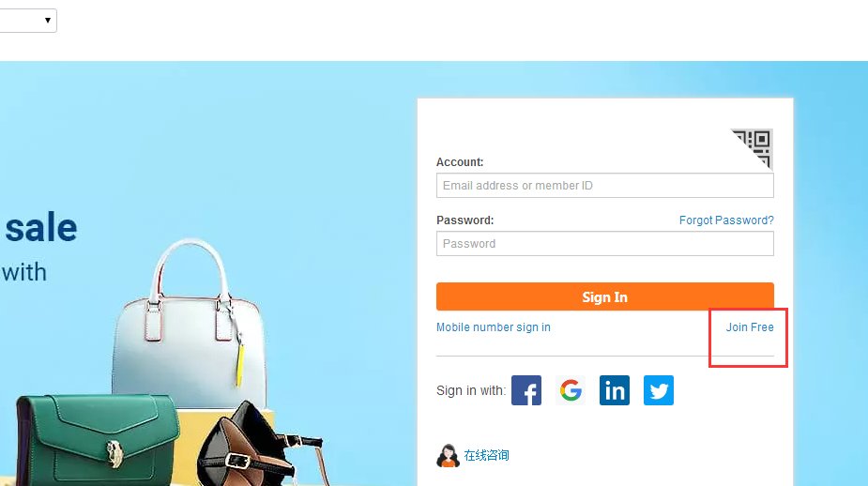Focus the Password input field
The image size is (868, 486).
point(605,244)
